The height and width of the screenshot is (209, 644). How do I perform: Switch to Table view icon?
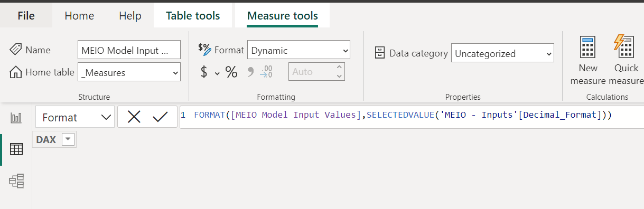16,149
